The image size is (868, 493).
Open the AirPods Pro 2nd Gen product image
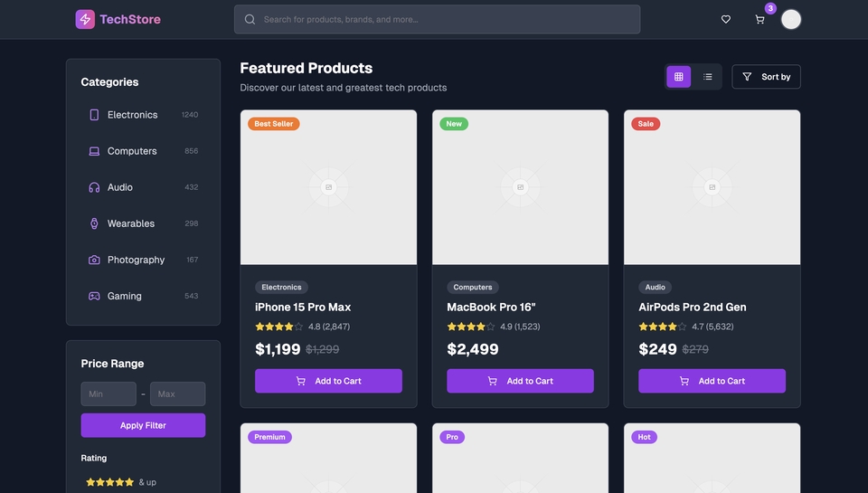712,187
